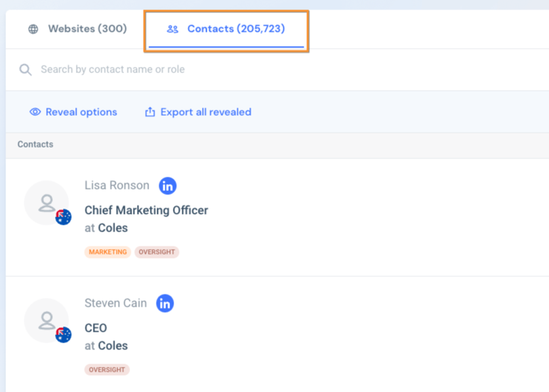Click the OVERSIGHT tag on Lisa Ronson
Viewport: 549px width, 392px height.
click(157, 252)
